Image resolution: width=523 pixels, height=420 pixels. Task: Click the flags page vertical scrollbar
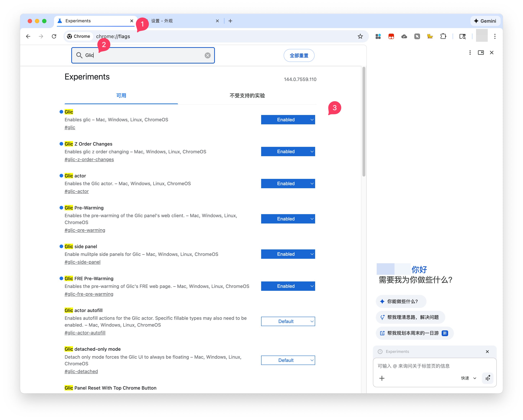[x=364, y=122]
